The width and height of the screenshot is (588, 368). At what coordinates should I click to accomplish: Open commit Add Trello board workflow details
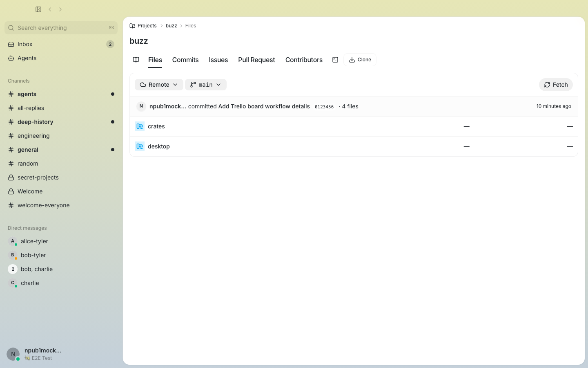tap(264, 106)
